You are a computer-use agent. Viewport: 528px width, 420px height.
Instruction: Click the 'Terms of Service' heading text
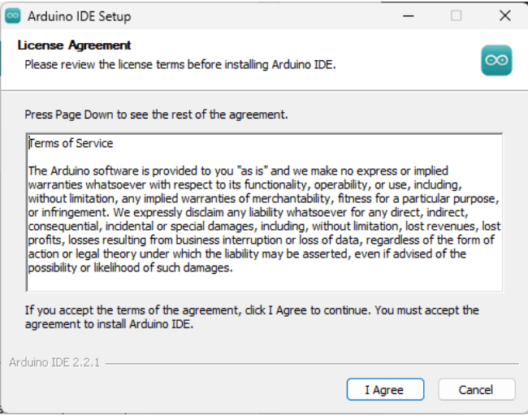[x=71, y=143]
